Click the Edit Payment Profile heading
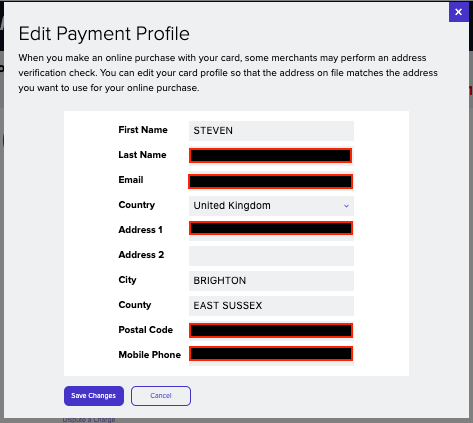473x423 pixels. [104, 34]
